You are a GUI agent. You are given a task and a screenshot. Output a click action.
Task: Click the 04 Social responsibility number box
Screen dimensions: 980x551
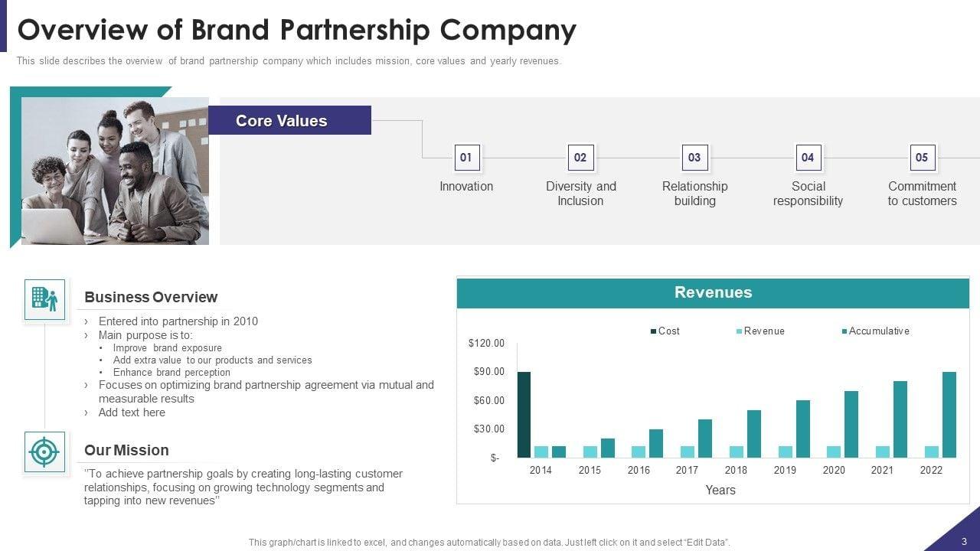(808, 158)
